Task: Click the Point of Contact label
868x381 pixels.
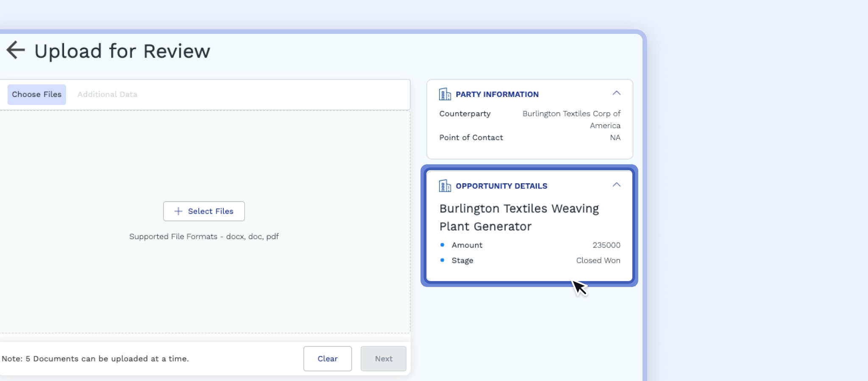Action: [471, 138]
